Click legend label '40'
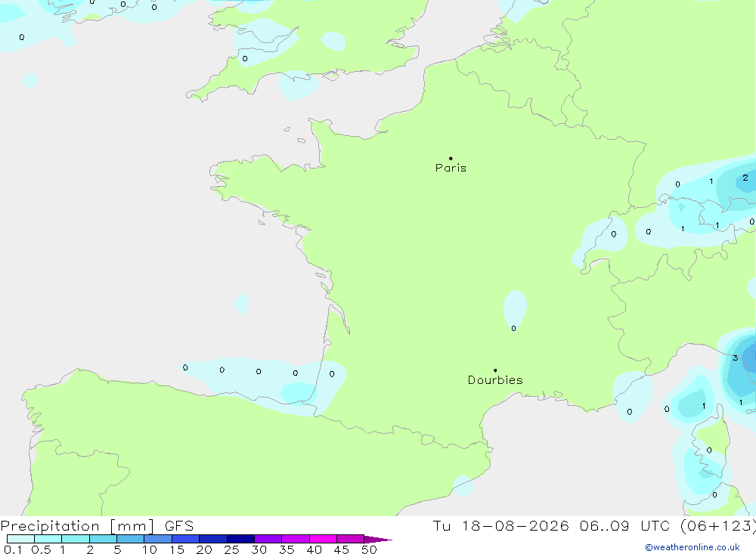 click(x=314, y=549)
